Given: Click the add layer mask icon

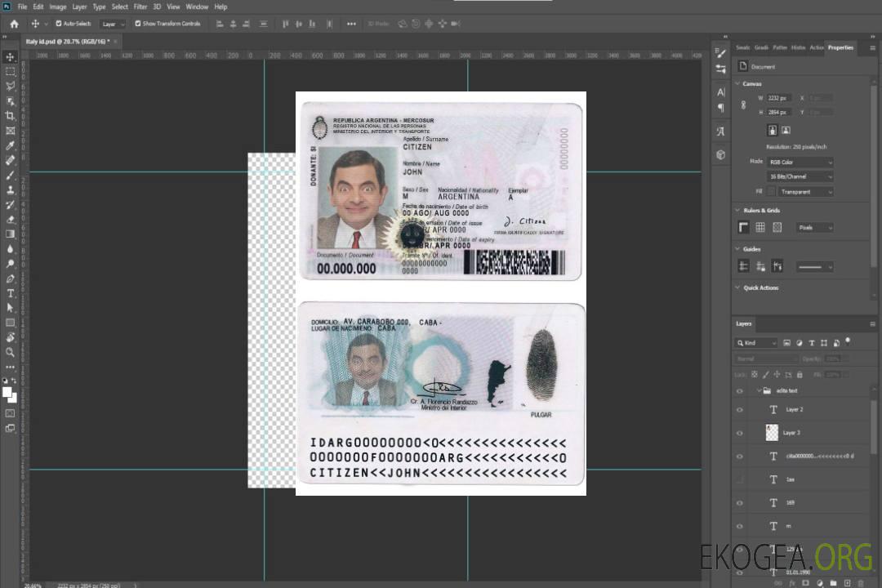Looking at the screenshot, I should point(805,583).
